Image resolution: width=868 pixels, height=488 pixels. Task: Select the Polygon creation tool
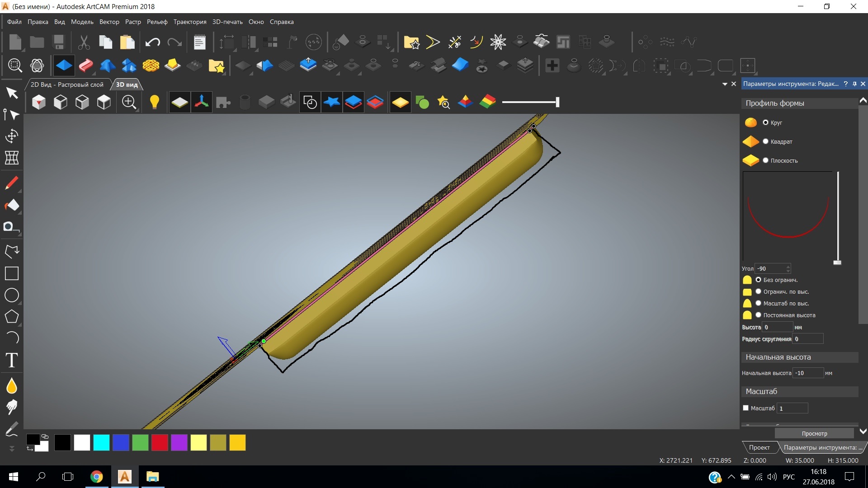(x=12, y=316)
